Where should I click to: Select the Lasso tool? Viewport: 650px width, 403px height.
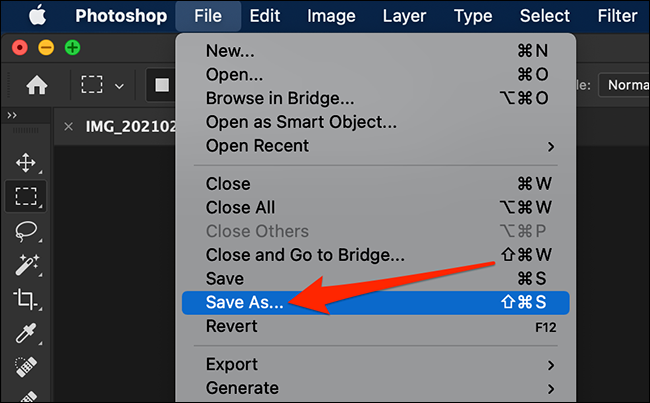click(x=27, y=230)
